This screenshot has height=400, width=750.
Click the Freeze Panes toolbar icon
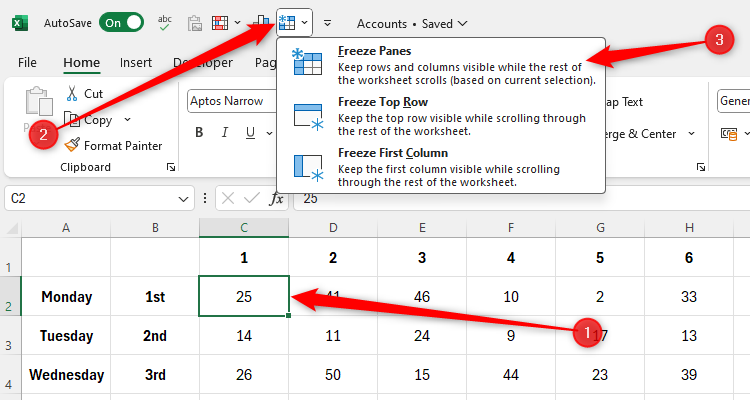[287, 22]
